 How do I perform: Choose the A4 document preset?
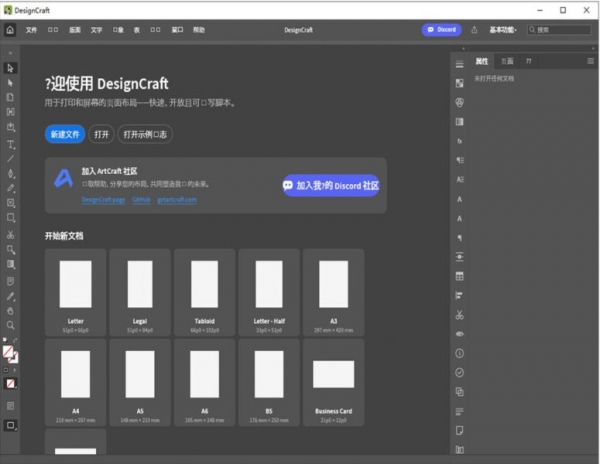pos(75,383)
